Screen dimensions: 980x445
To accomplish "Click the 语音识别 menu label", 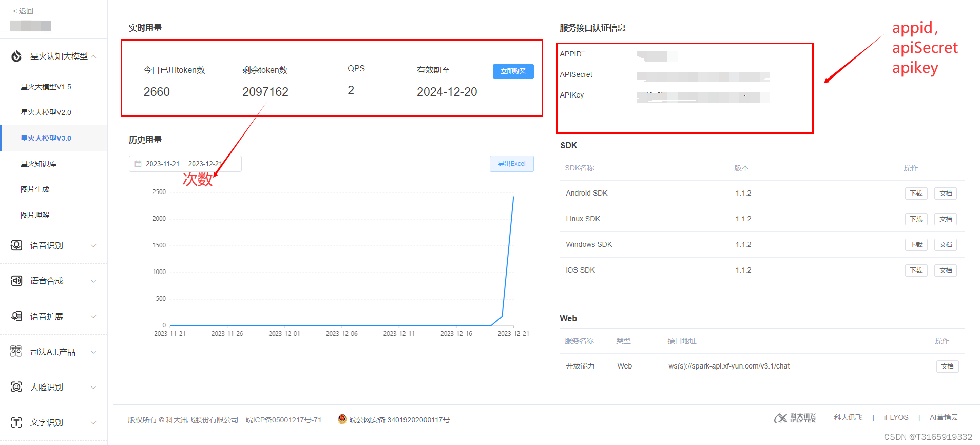I will point(46,245).
